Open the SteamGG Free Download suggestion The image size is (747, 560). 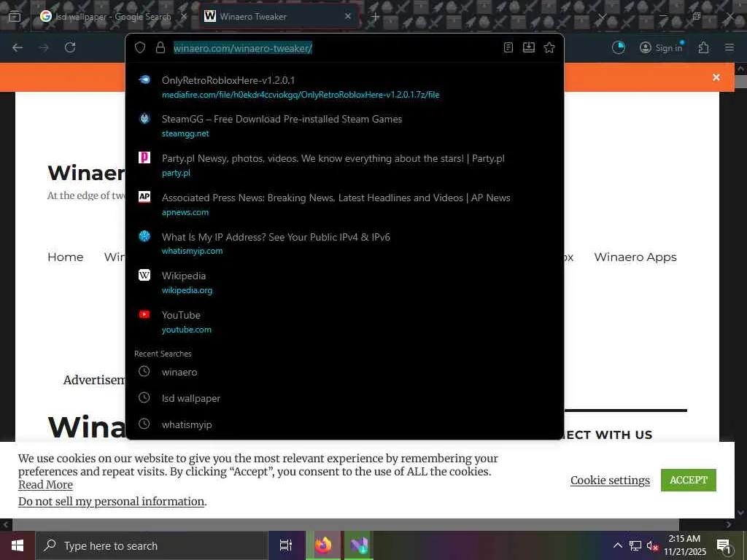coord(344,125)
